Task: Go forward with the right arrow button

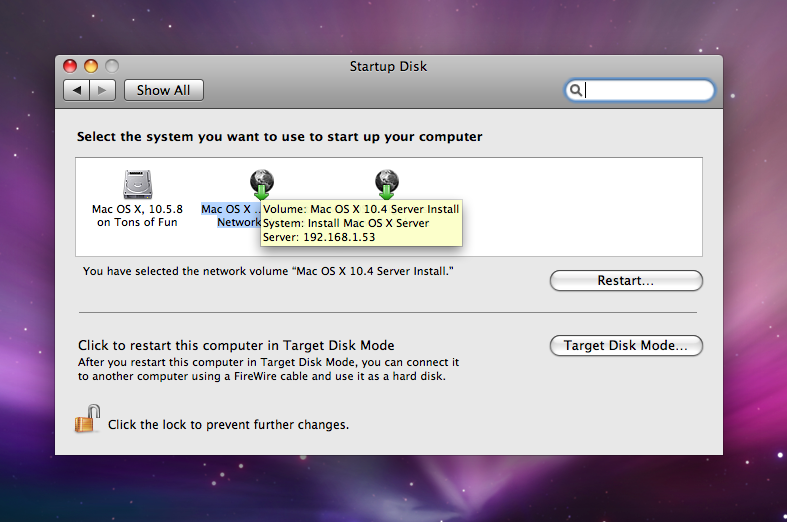Action: (102, 90)
